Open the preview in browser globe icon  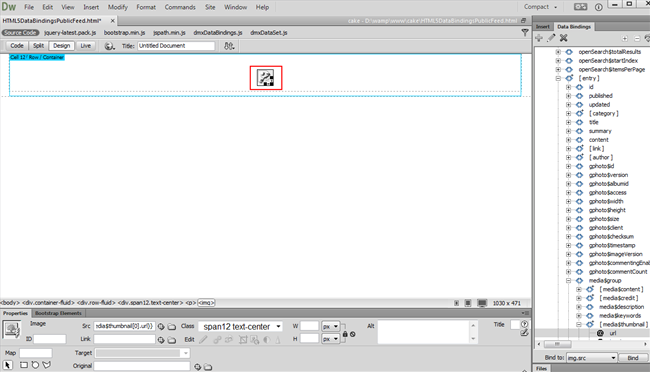109,46
